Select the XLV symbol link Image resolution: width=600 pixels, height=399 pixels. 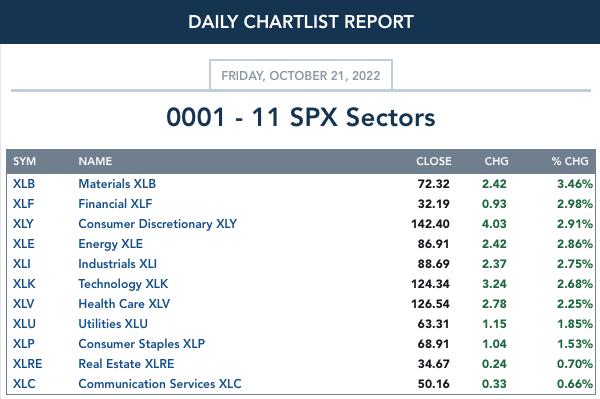[23, 304]
